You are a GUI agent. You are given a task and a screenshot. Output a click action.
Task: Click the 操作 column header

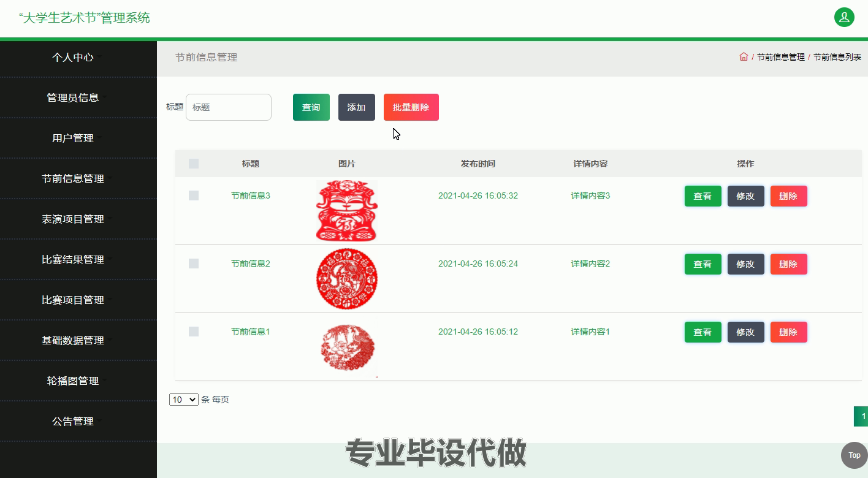pyautogui.click(x=746, y=164)
